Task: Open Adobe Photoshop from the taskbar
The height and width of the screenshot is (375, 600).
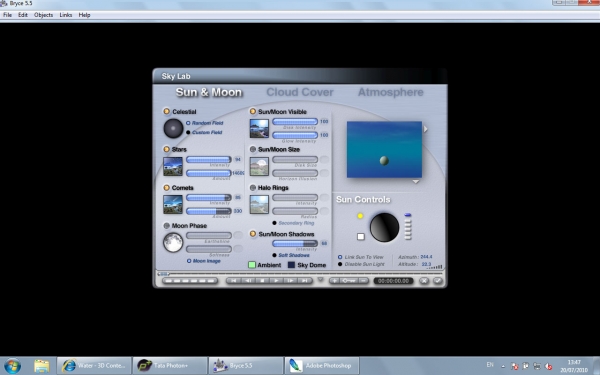Action: tap(322, 365)
